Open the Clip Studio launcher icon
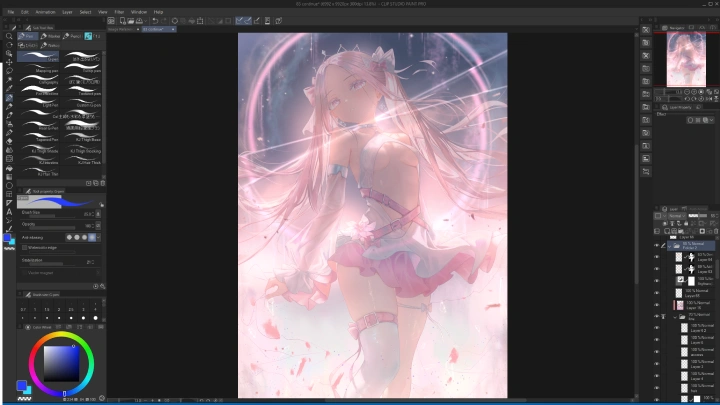Viewport: 720px width, 405px height. click(111, 21)
